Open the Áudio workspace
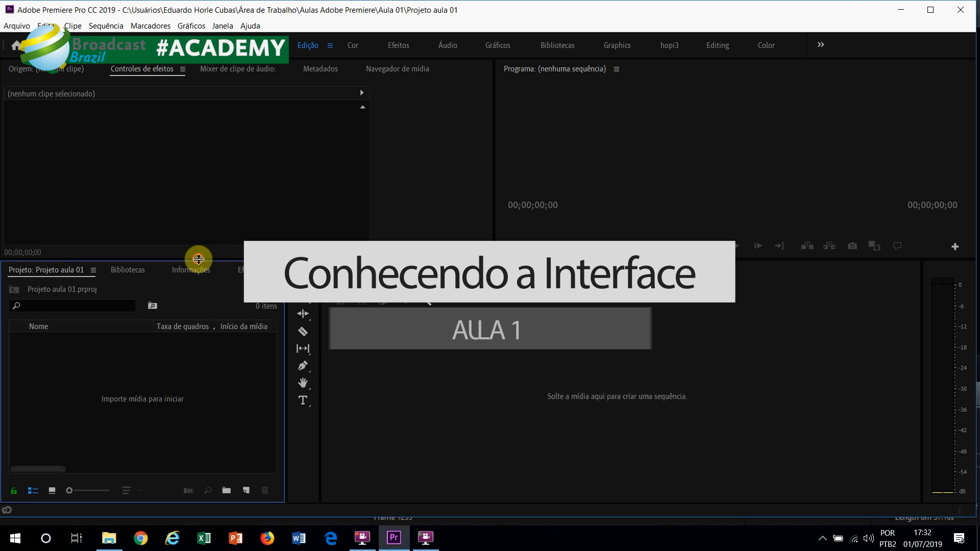Screen dimensions: 980x551 click(x=448, y=45)
